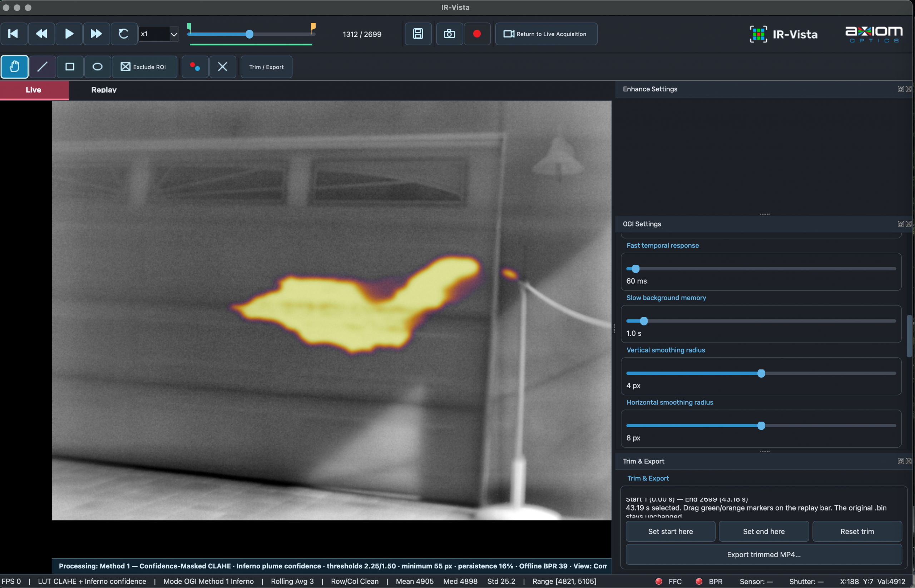Click the red and blue points tool
The width and height of the screenshot is (915, 588).
point(195,67)
